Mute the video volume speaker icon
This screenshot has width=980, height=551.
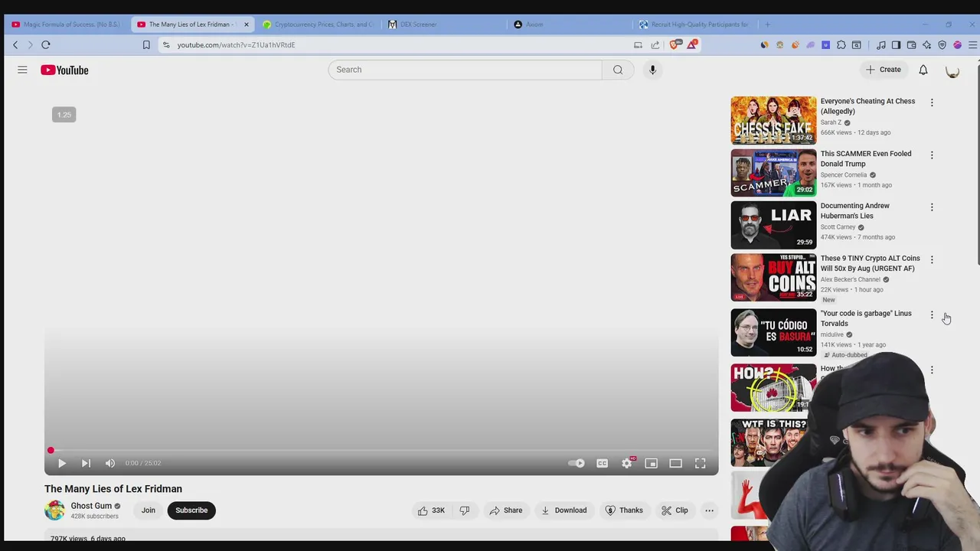coord(110,463)
